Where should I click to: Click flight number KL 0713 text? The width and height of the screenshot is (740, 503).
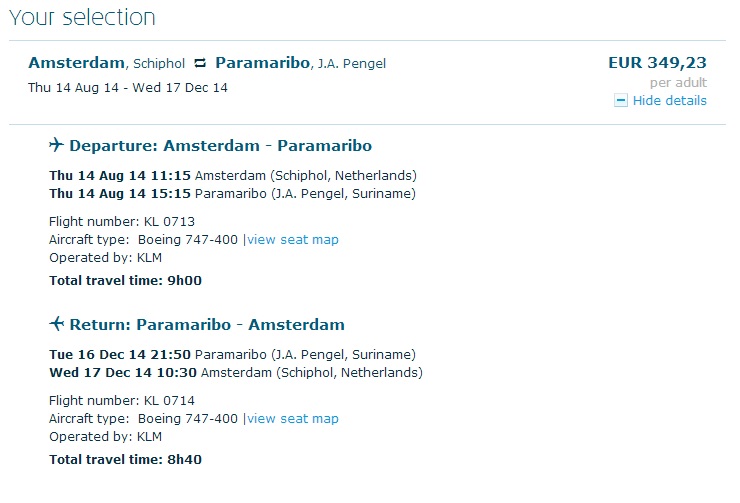[x=122, y=222]
